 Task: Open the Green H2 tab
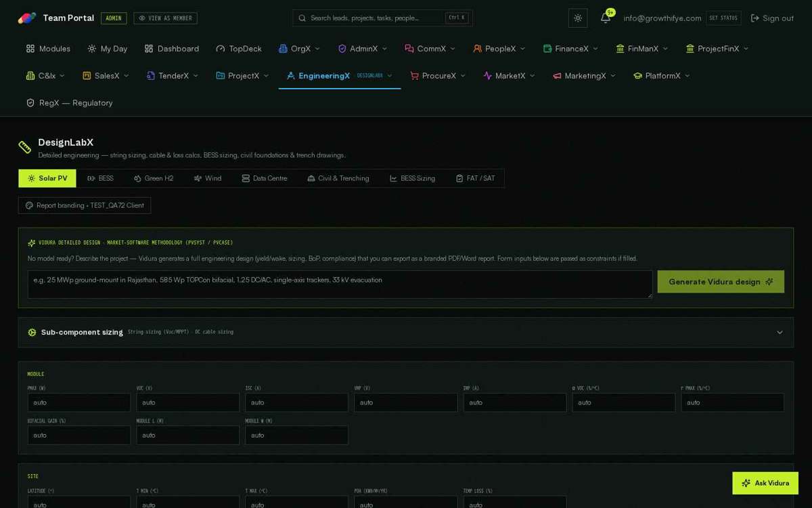tap(154, 178)
